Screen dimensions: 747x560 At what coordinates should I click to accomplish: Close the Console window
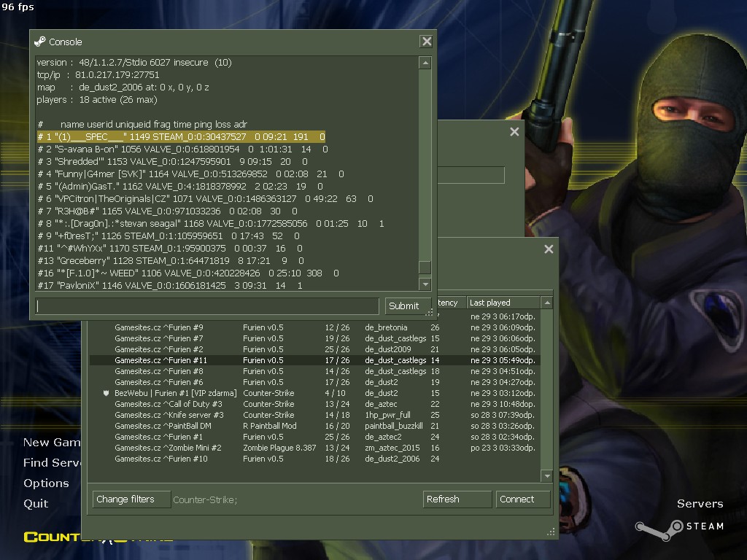tap(426, 42)
